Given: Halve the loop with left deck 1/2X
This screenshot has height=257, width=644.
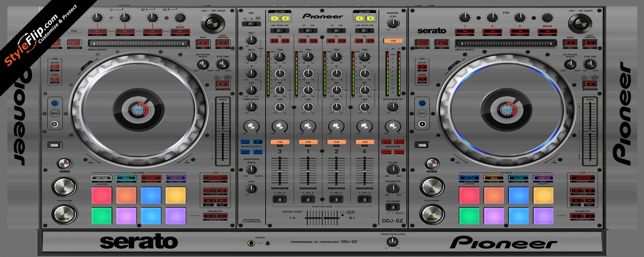Looking at the screenshot, I should (x=208, y=191).
